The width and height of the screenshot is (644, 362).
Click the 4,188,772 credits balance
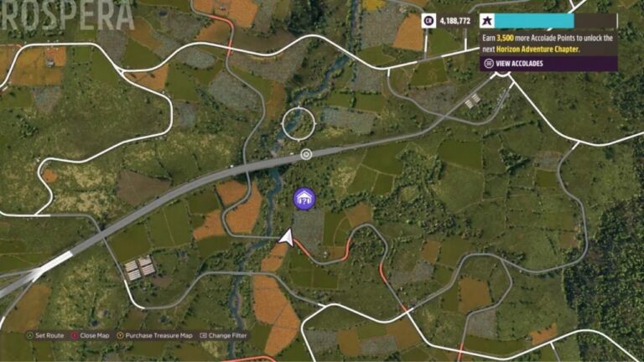455,21
